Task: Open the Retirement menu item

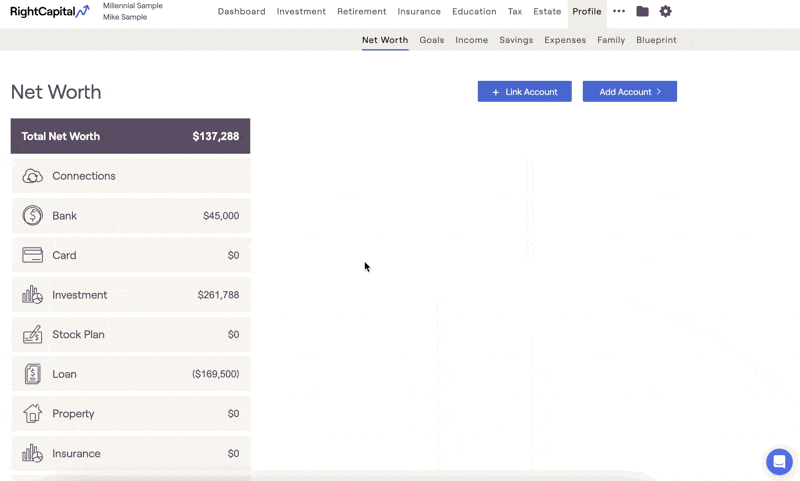Action: pos(361,12)
